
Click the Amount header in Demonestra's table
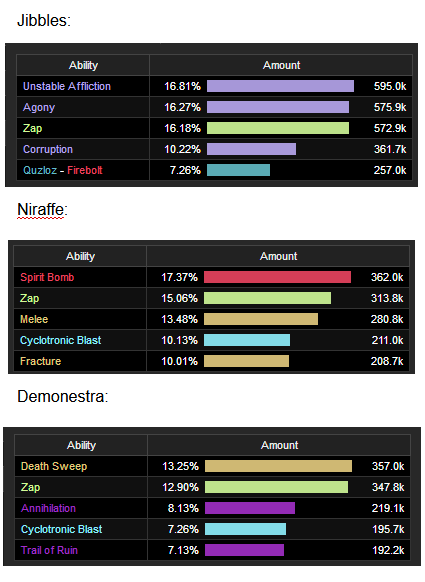[279, 445]
